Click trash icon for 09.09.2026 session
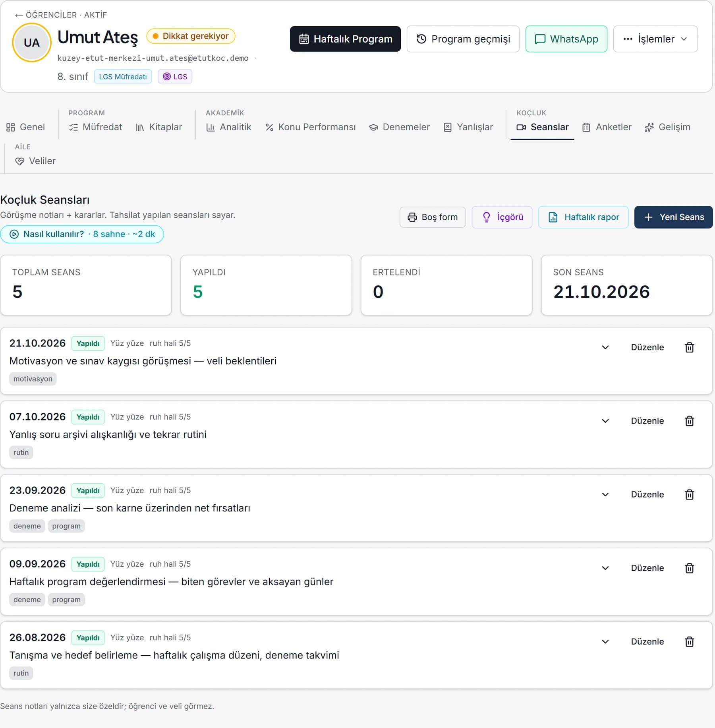The height and width of the screenshot is (728, 715). [689, 568]
